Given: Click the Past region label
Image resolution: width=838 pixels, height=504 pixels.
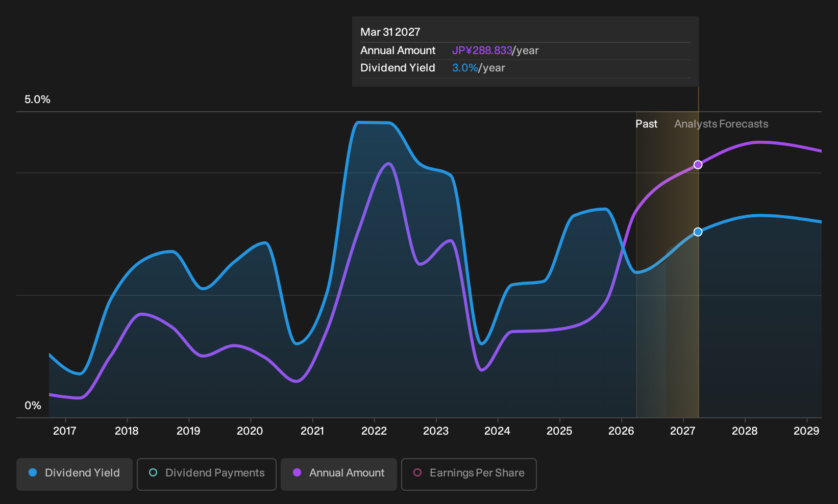Looking at the screenshot, I should coord(646,124).
